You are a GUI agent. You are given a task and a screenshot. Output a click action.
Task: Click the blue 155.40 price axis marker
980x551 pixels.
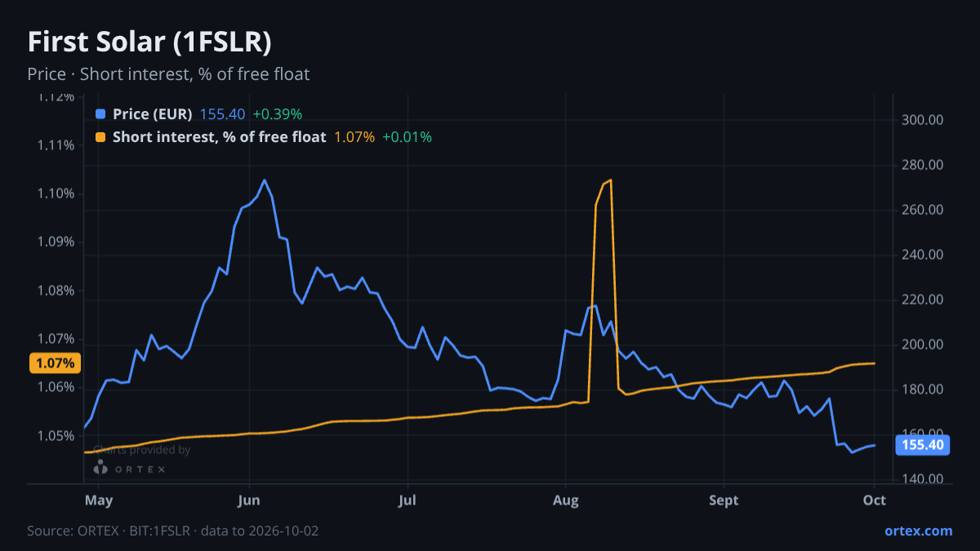coord(924,445)
